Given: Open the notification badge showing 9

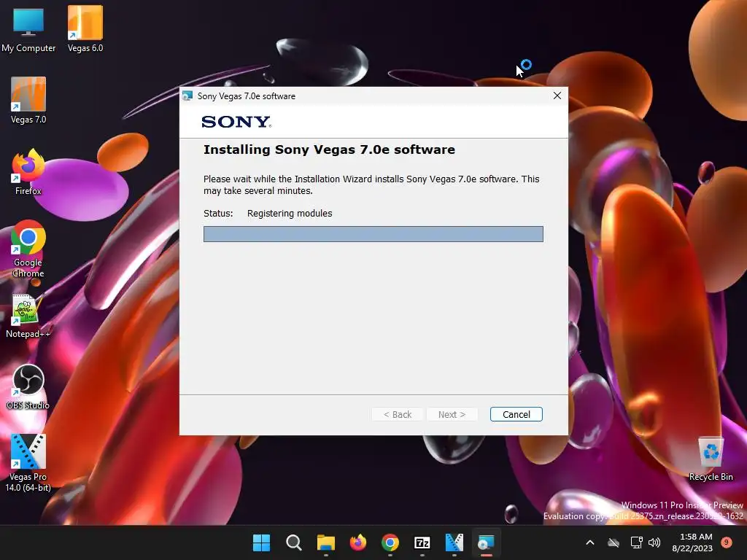Looking at the screenshot, I should tap(727, 542).
